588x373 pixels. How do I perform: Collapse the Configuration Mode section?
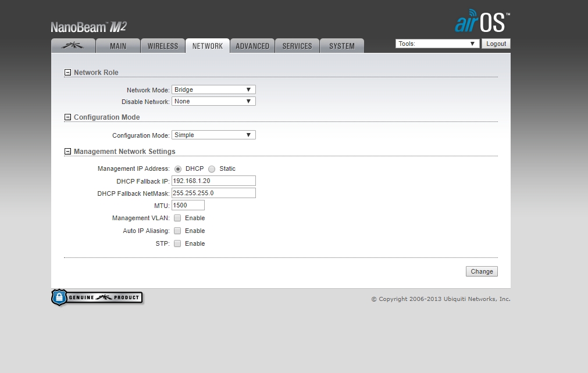click(67, 117)
